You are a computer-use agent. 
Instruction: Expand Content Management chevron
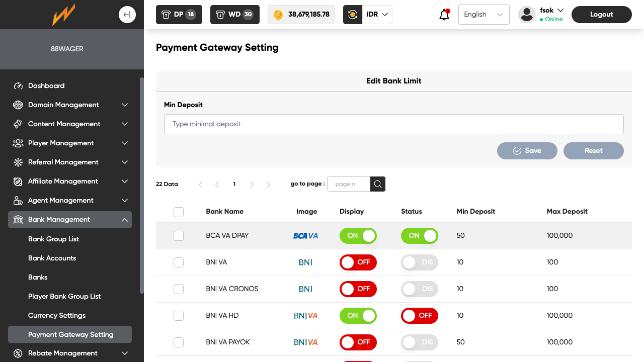point(125,124)
